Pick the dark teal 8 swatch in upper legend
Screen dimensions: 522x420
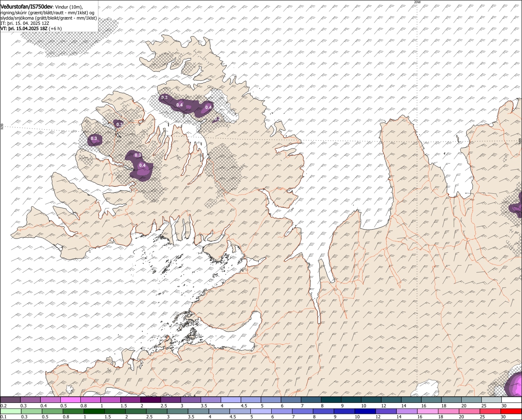(331, 400)
